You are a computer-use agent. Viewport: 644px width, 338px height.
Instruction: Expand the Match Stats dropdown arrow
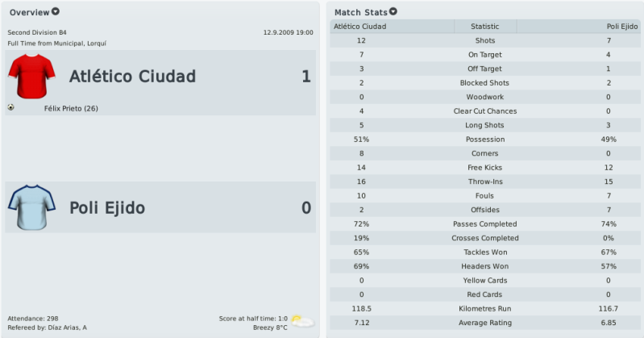pyautogui.click(x=393, y=11)
